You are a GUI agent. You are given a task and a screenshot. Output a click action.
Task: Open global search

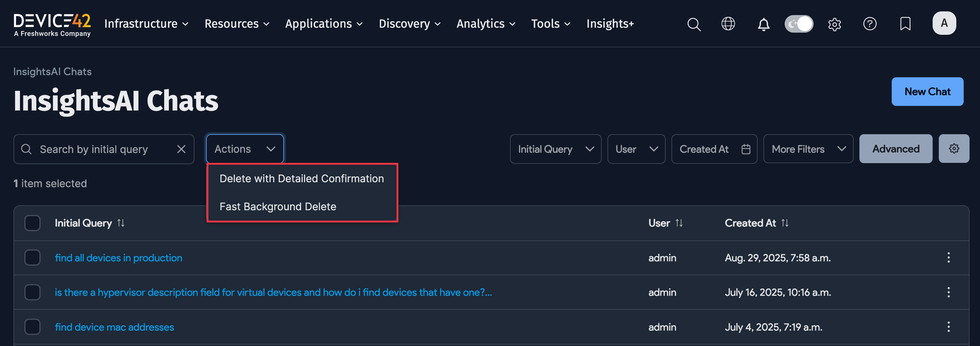694,24
